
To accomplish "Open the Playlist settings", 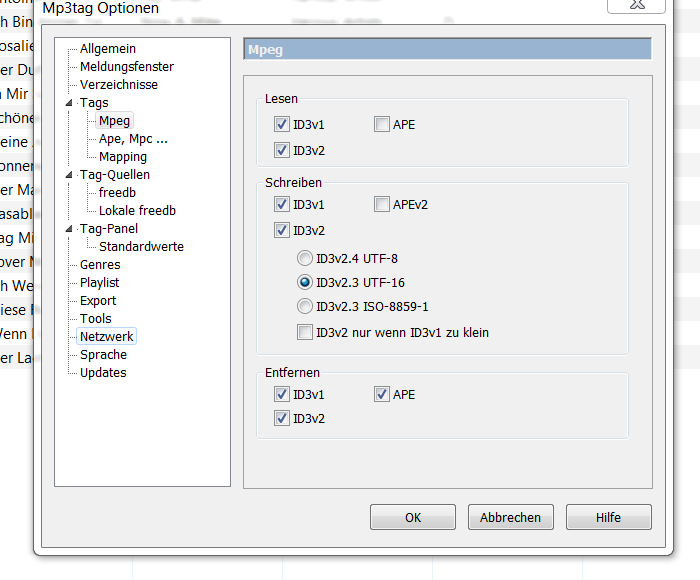I will pos(100,283).
